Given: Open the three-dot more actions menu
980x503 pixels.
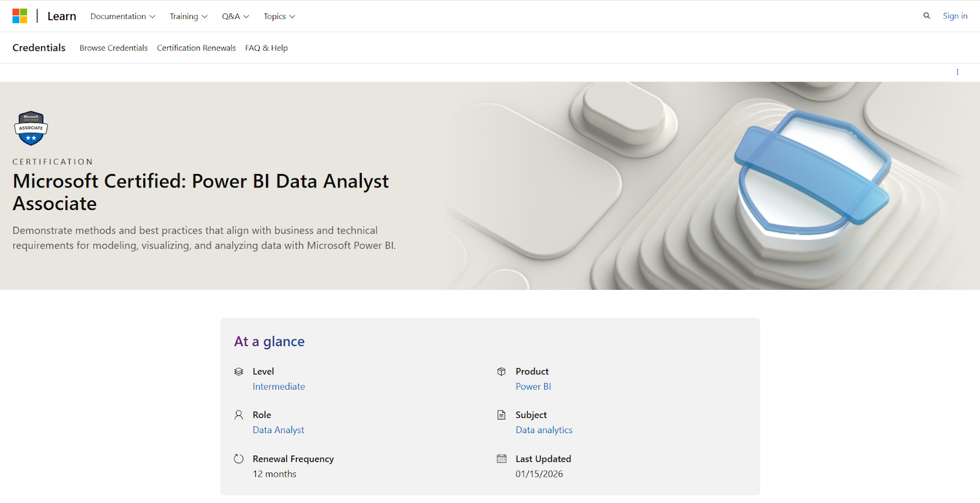Looking at the screenshot, I should pyautogui.click(x=957, y=72).
